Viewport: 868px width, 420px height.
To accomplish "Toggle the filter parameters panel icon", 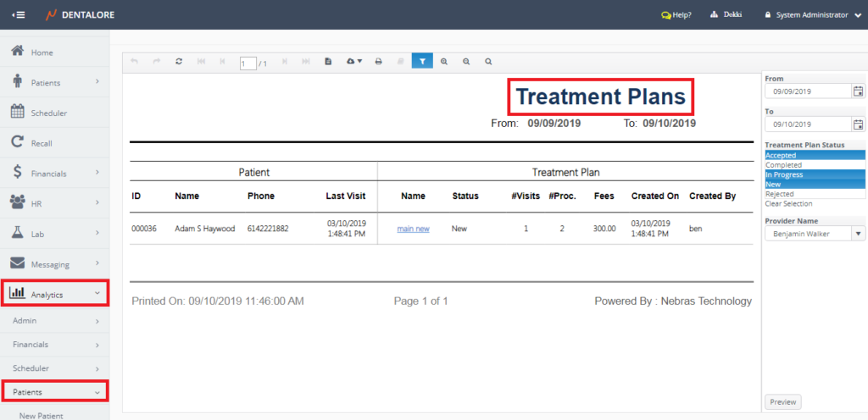I will [421, 62].
